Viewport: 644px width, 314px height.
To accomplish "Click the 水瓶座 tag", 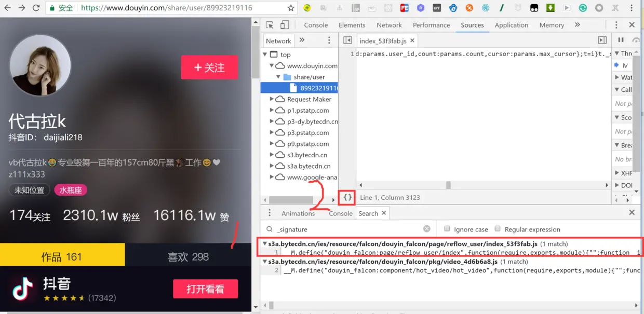I will 71,190.
